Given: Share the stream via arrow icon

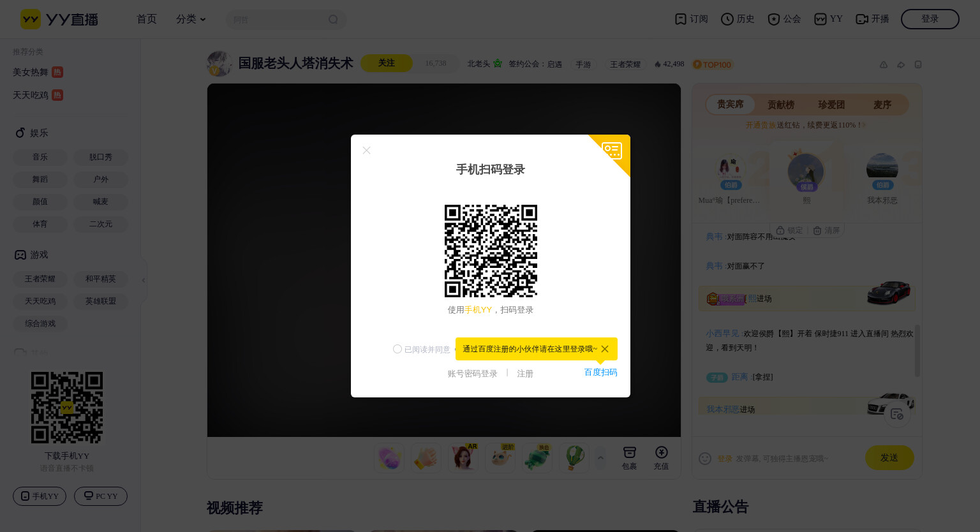Looking at the screenshot, I should (901, 64).
